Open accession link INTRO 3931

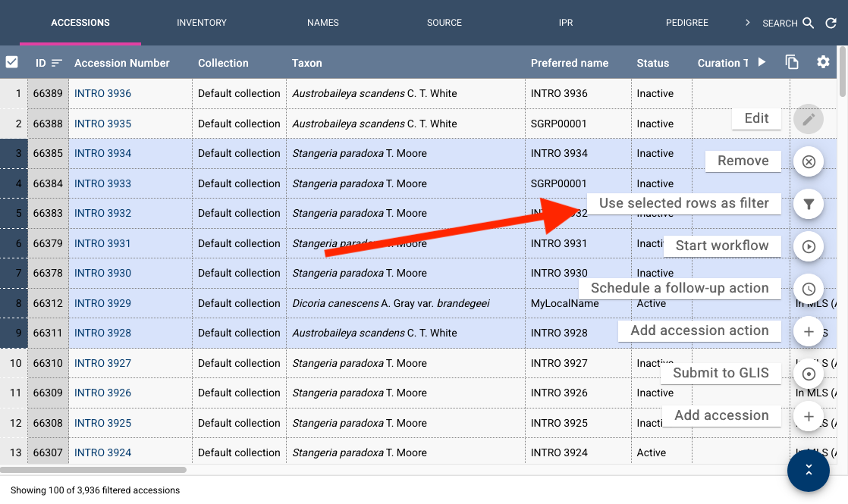coord(102,243)
